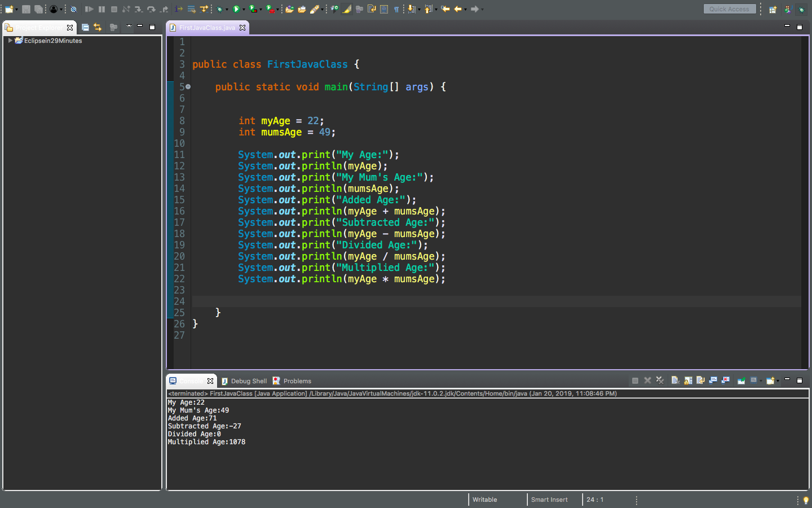Click the Save All icon

(38, 9)
